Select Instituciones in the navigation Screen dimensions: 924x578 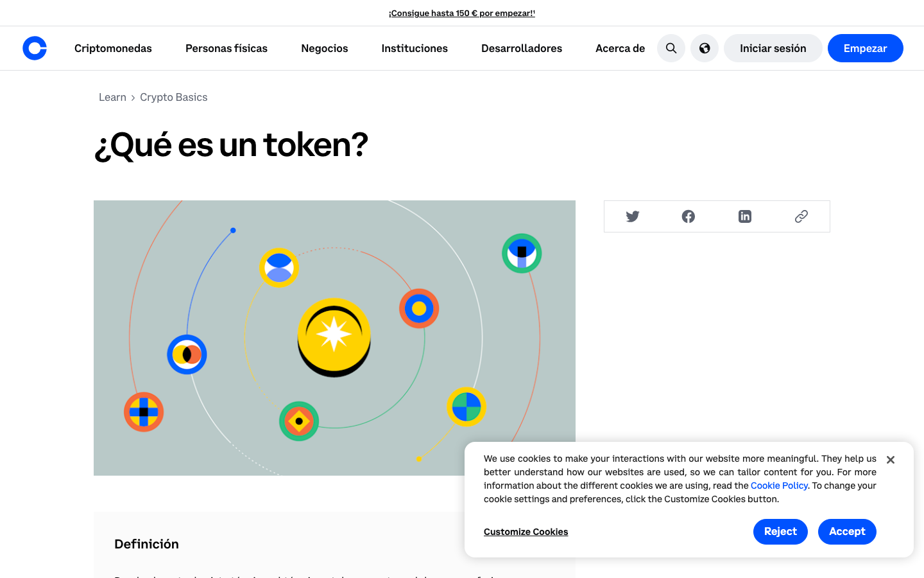414,48
